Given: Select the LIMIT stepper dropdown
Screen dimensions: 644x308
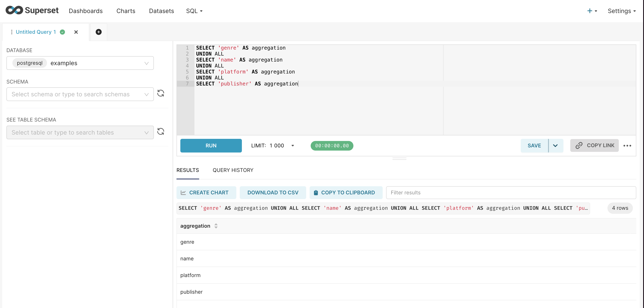Looking at the screenshot, I should (293, 145).
